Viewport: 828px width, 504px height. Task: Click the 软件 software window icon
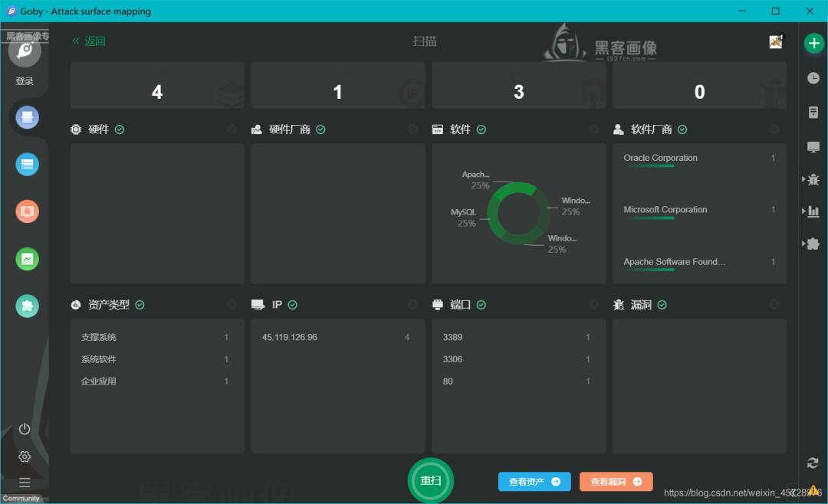click(x=437, y=129)
